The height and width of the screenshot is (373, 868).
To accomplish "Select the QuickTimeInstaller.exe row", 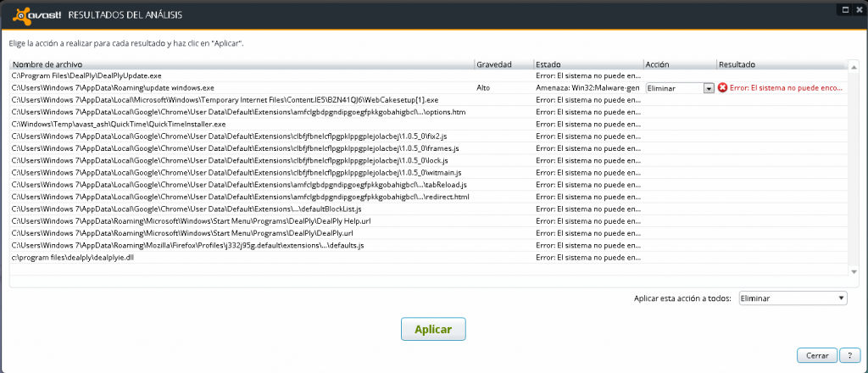I will (428, 124).
